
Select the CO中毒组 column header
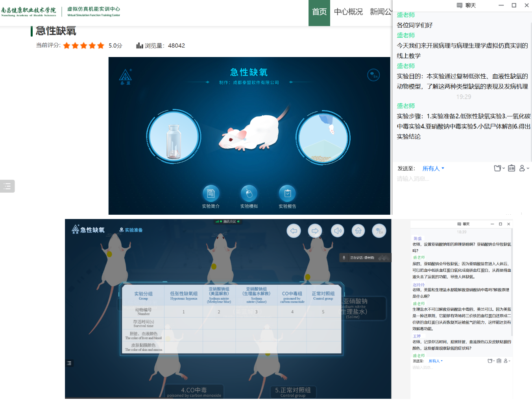click(292, 296)
